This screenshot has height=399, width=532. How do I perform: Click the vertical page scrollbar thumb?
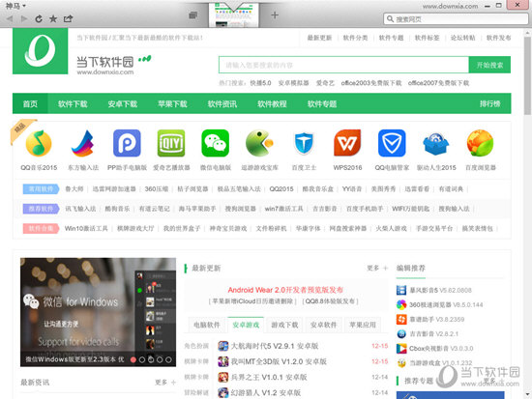[527, 75]
